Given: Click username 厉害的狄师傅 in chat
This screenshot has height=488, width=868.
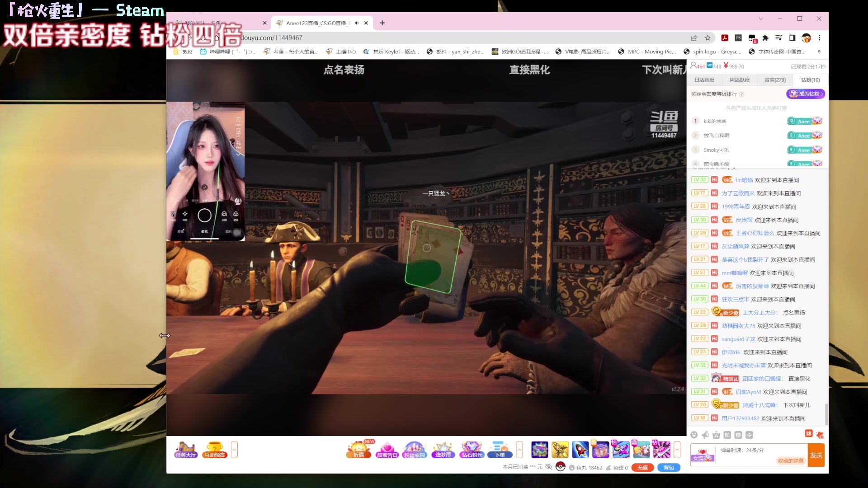Looking at the screenshot, I should (752, 286).
